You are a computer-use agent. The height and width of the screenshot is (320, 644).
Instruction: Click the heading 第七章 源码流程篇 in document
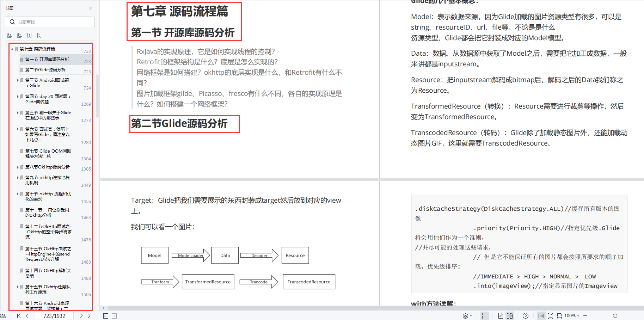click(180, 11)
